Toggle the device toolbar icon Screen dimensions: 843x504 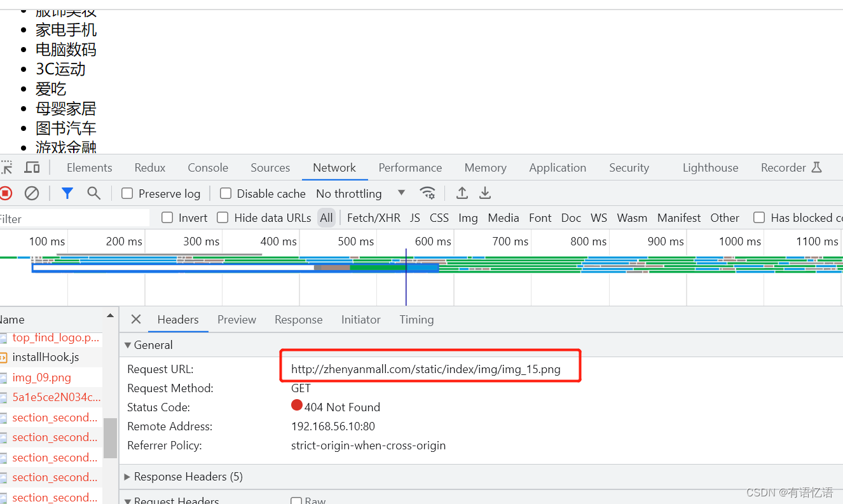pos(32,168)
